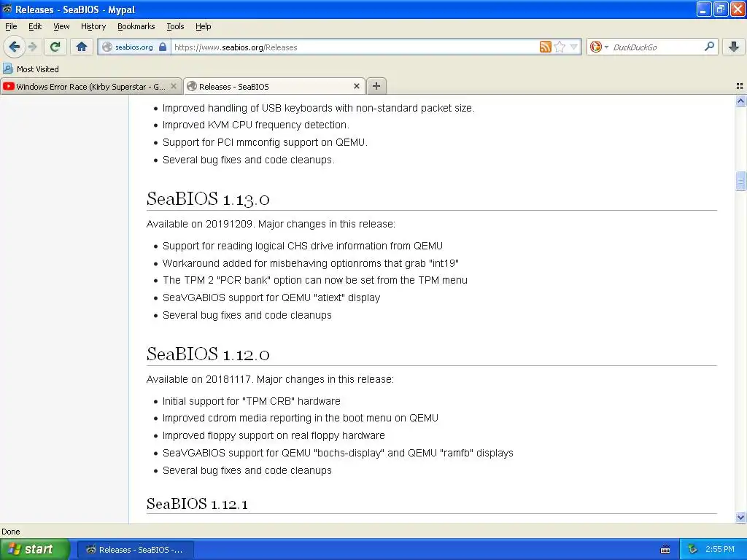Viewport: 747px width, 560px height.
Task: Subscribe via the orange RSS feed icon
Action: tap(545, 47)
